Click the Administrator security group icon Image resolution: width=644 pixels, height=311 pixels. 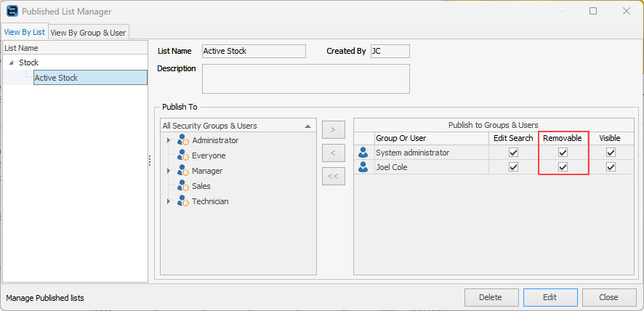coord(182,140)
